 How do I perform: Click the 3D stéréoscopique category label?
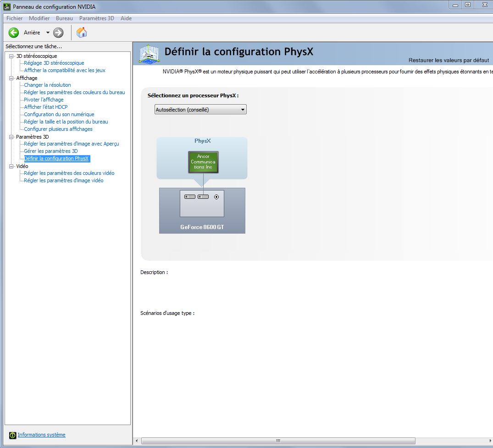point(37,56)
